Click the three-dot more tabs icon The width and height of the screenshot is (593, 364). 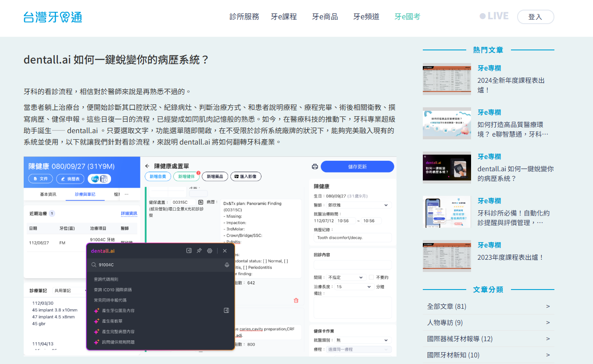tap(127, 194)
